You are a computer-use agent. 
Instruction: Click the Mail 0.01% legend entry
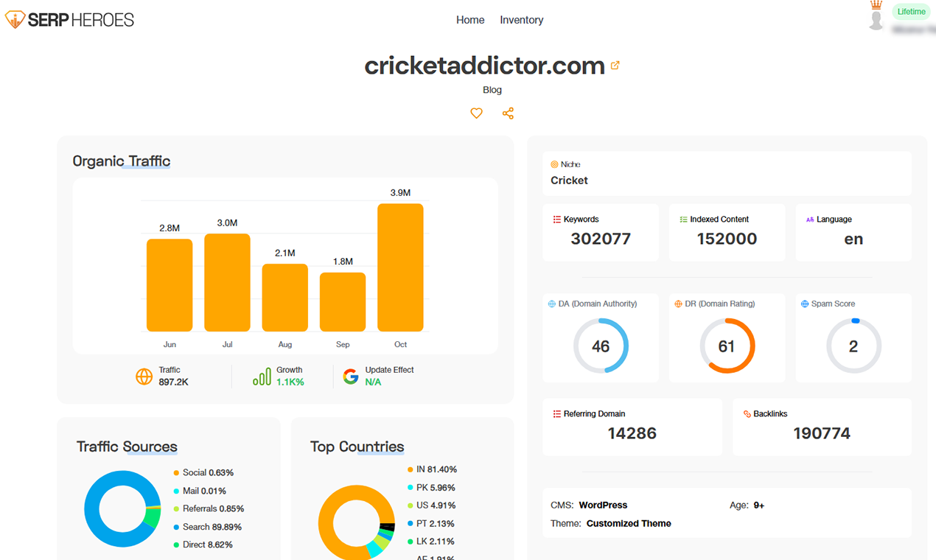click(200, 491)
